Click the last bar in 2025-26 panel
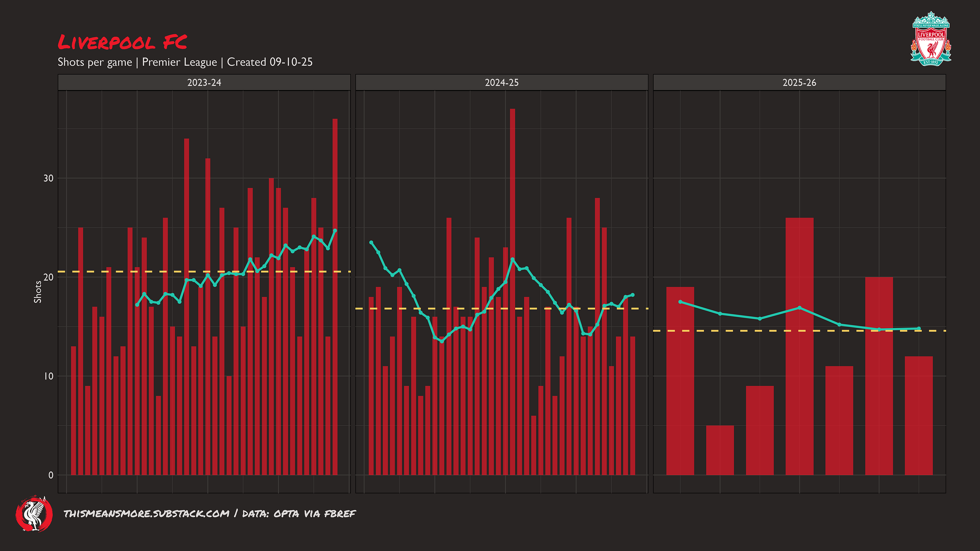The height and width of the screenshot is (551, 980). click(919, 416)
